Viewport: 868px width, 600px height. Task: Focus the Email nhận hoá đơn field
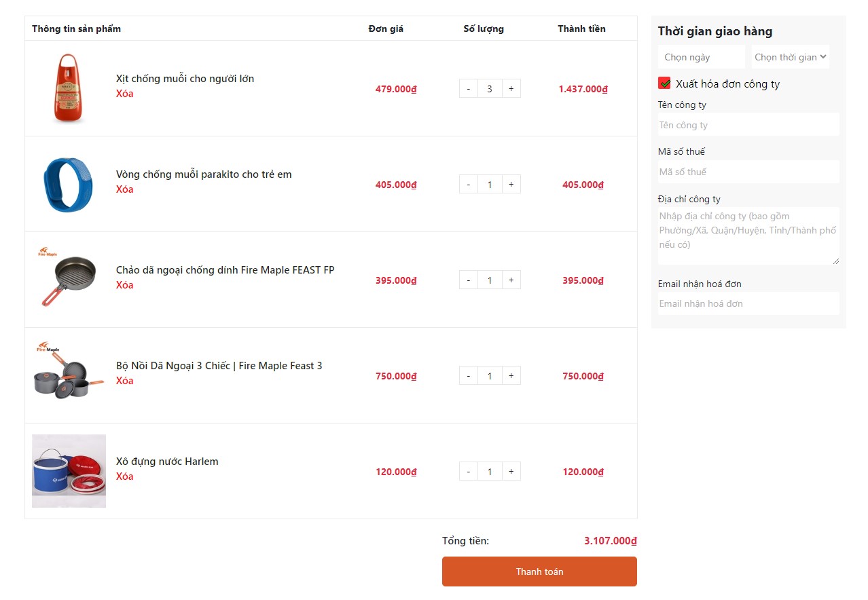[748, 303]
